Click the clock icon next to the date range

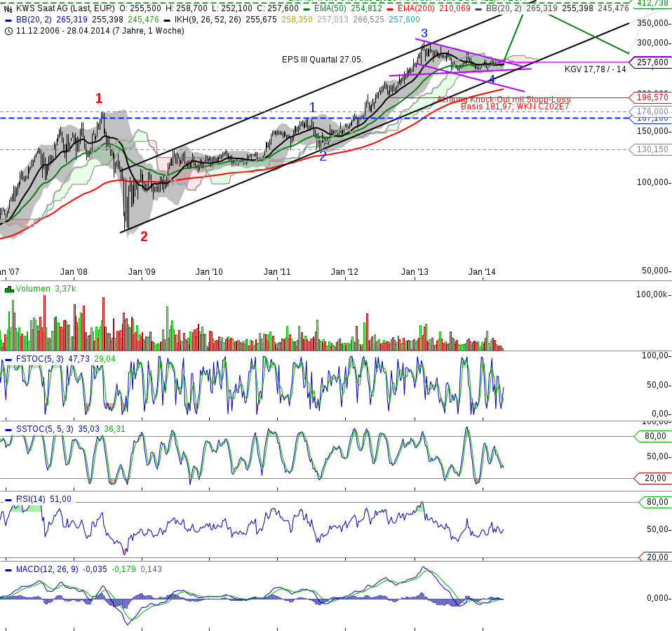pos(8,32)
